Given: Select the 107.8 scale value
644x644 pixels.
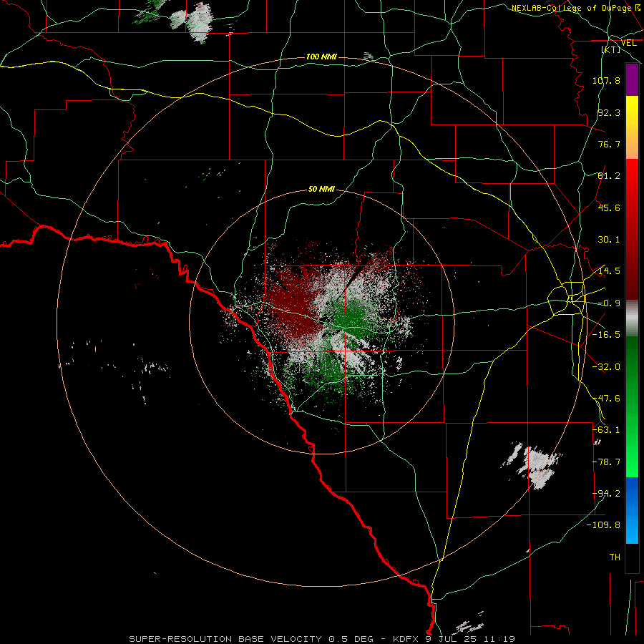Looking at the screenshot, I should [x=606, y=80].
